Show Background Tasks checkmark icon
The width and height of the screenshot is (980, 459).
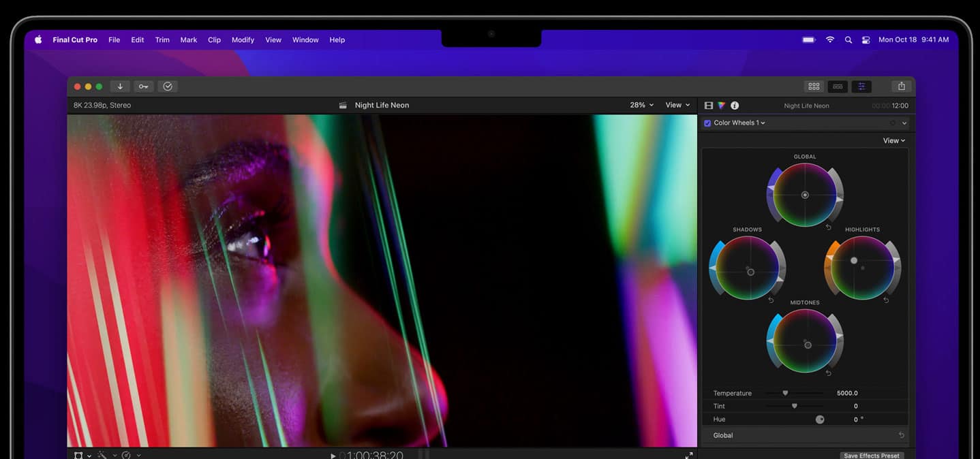[168, 86]
